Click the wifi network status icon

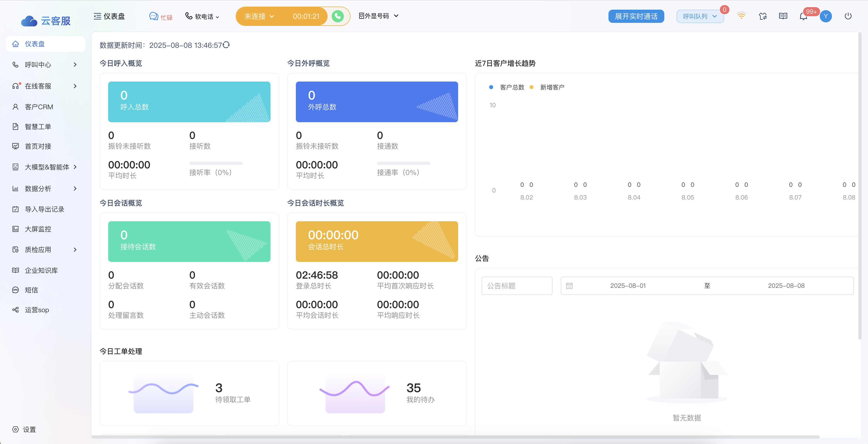(x=741, y=15)
